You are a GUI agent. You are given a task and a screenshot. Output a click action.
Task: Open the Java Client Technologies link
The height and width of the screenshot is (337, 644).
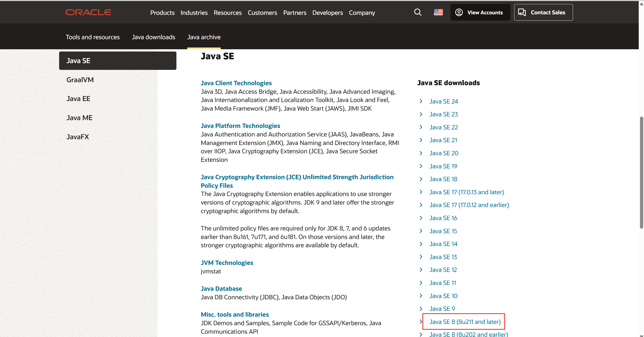tap(236, 83)
